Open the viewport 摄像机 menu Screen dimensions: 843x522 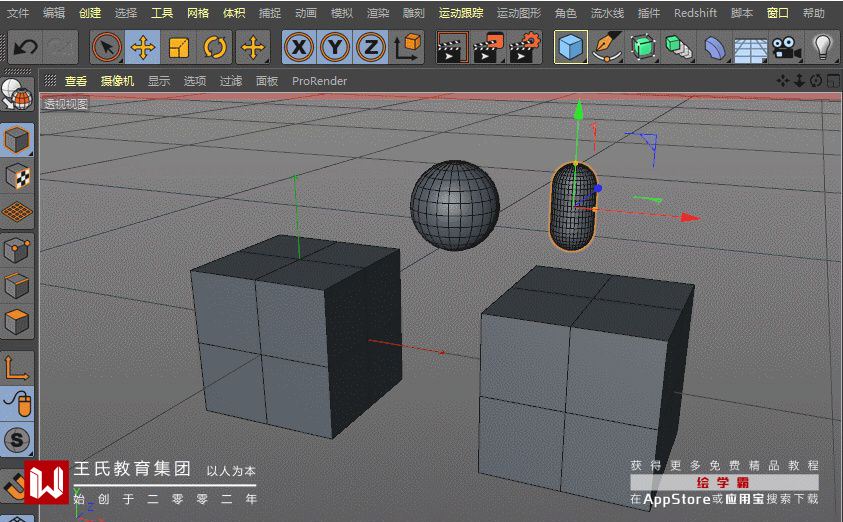coord(117,81)
